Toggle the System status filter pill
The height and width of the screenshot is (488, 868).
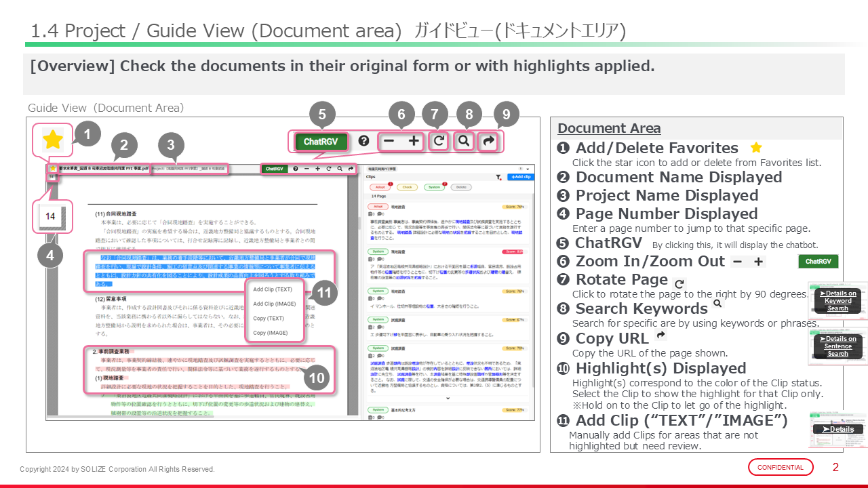tap(434, 187)
